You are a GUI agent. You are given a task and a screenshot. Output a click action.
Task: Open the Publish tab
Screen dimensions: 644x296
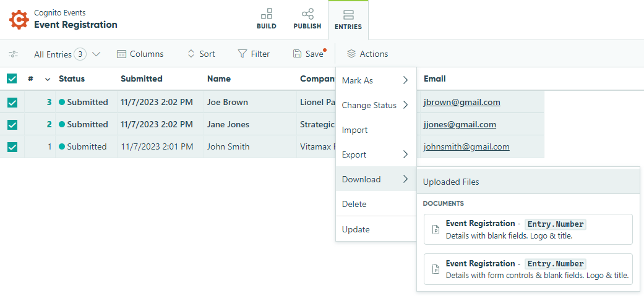(x=307, y=19)
